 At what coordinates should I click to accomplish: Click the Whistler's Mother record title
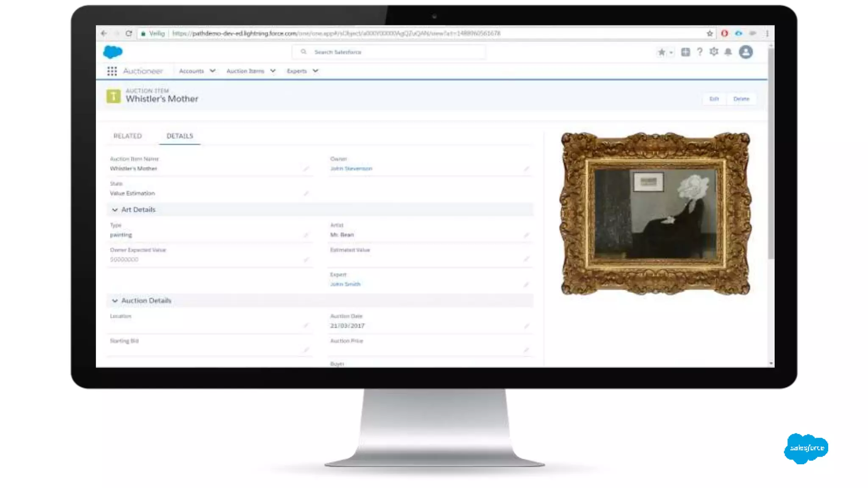pyautogui.click(x=162, y=99)
